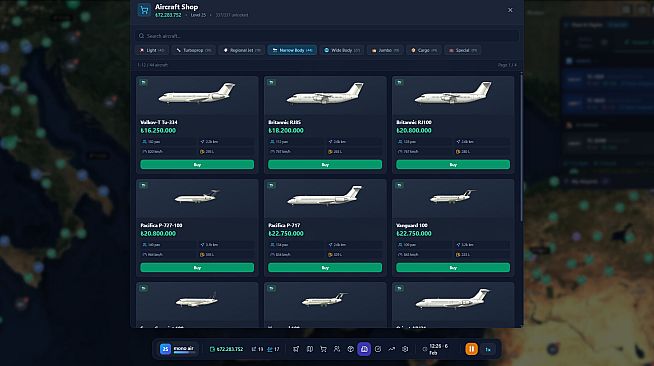This screenshot has width=654, height=366.
Task: Close the Aircraft Shop dialog
Action: click(510, 10)
